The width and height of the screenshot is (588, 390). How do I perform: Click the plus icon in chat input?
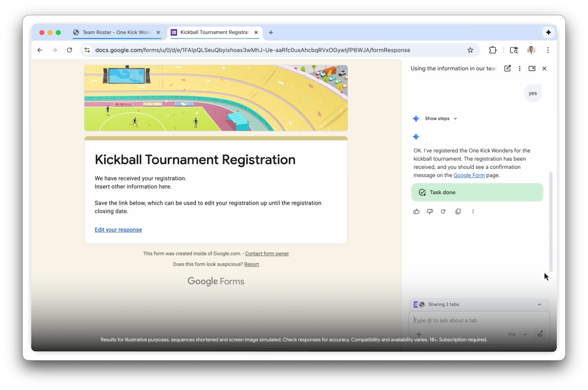419,334
